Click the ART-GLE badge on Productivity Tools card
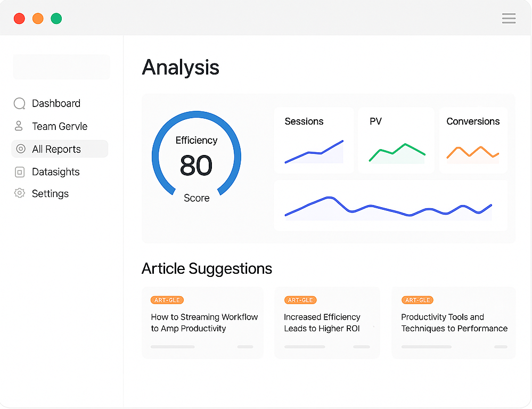This screenshot has height=409, width=532. [418, 300]
